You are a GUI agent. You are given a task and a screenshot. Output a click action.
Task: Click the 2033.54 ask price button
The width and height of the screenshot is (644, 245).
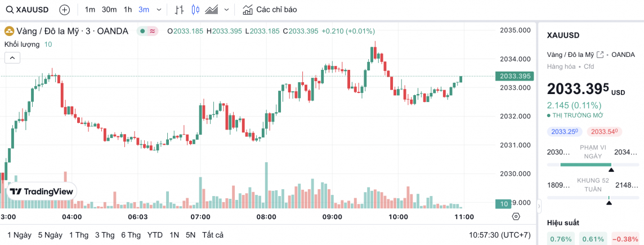point(603,132)
